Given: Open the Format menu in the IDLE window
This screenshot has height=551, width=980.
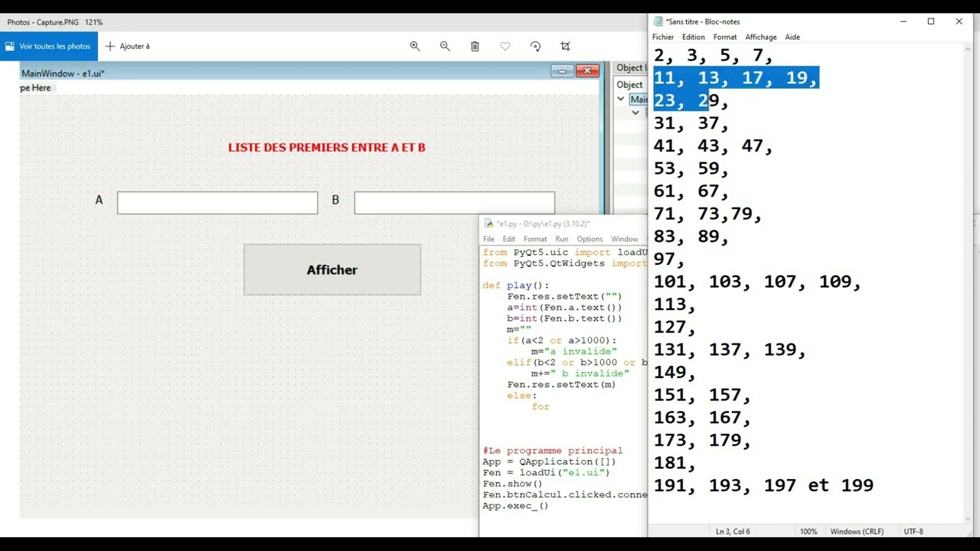Looking at the screenshot, I should [x=535, y=239].
